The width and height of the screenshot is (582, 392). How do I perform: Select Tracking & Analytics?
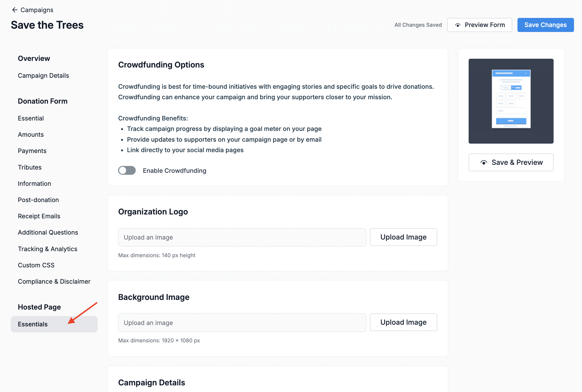47,249
